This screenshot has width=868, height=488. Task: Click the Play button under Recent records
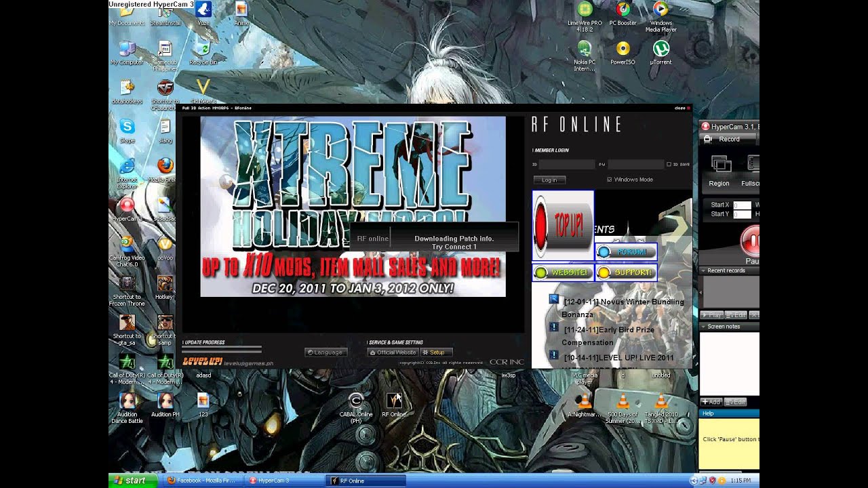coord(711,315)
